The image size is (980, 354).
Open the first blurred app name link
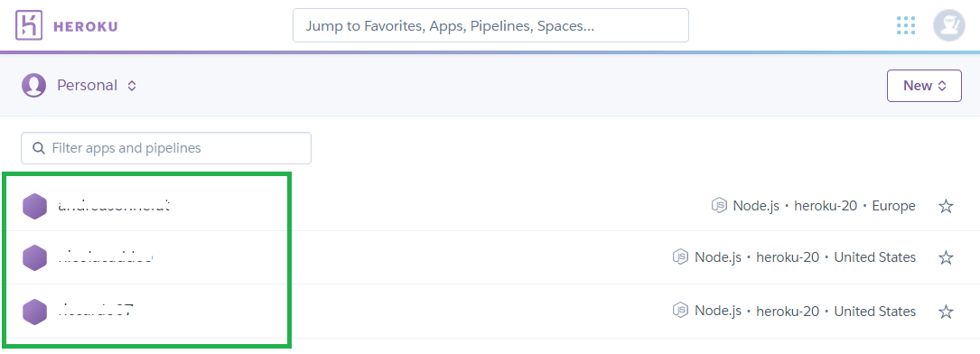click(115, 205)
